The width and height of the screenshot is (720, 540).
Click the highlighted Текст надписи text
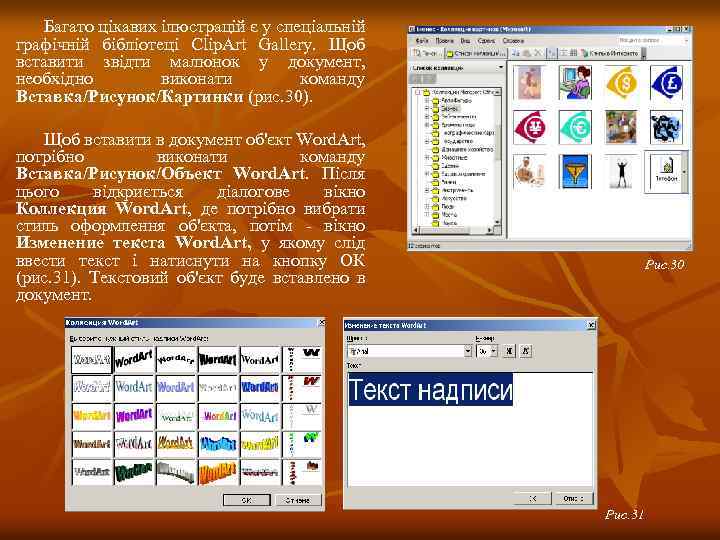click(x=431, y=390)
